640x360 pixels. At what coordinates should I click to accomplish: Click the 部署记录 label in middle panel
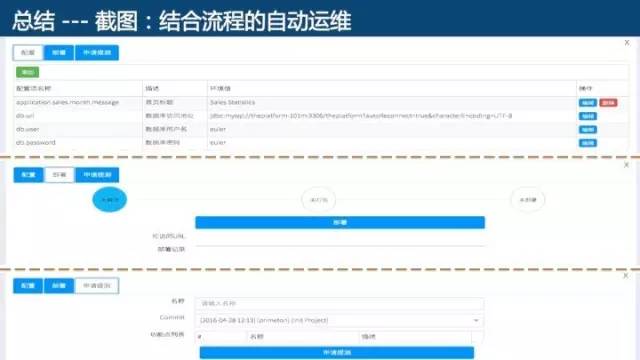171,249
